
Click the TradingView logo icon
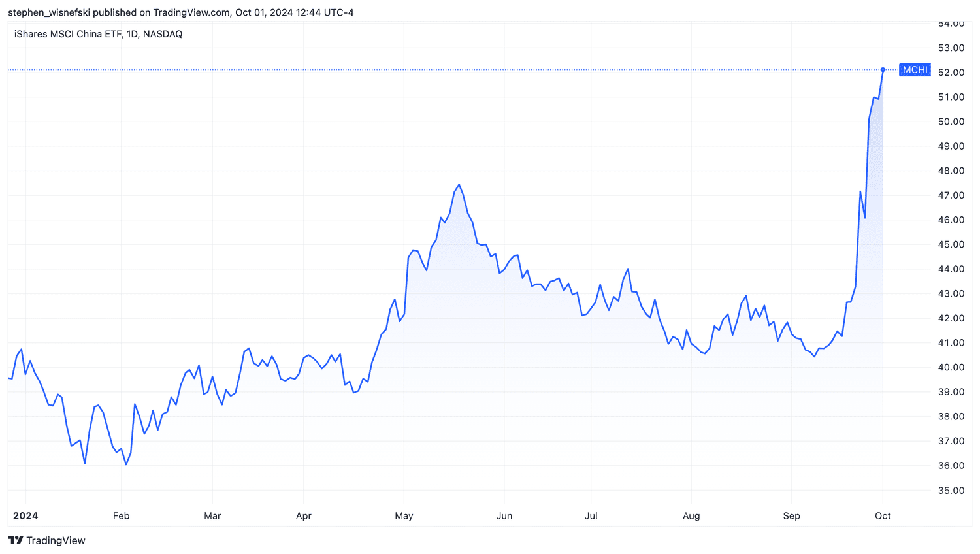coord(16,540)
